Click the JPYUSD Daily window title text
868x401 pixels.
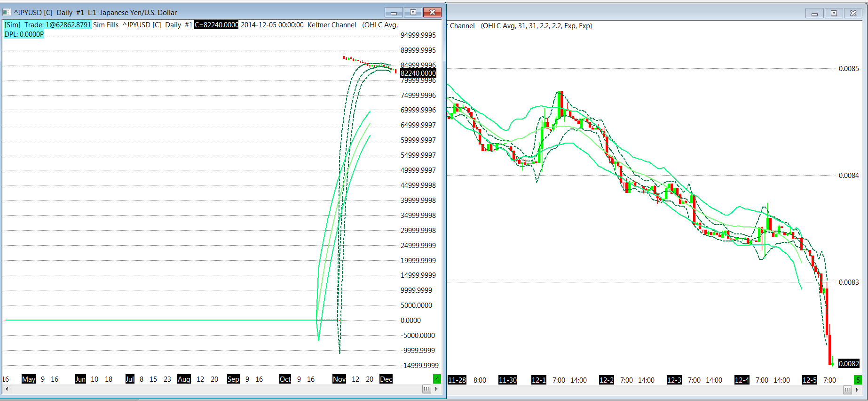(x=95, y=13)
